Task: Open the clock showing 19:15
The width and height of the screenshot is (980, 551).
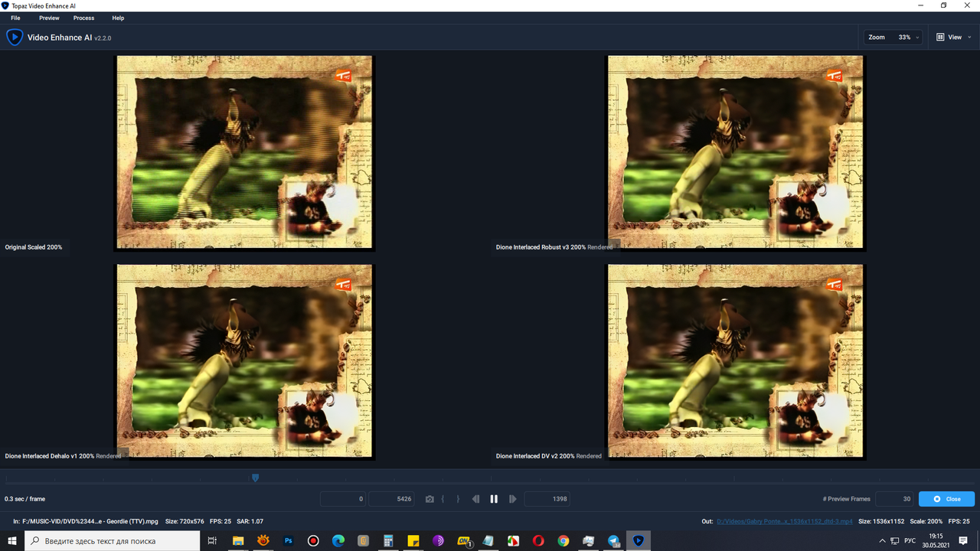Action: click(x=936, y=540)
